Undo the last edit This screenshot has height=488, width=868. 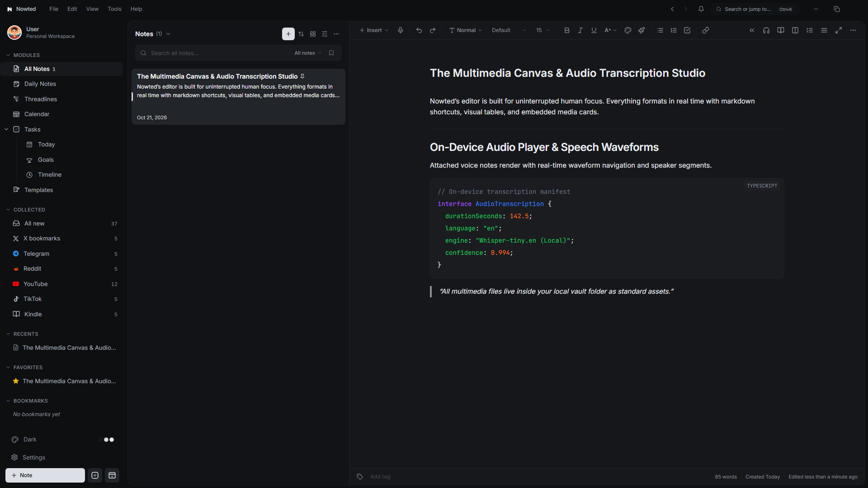(419, 30)
